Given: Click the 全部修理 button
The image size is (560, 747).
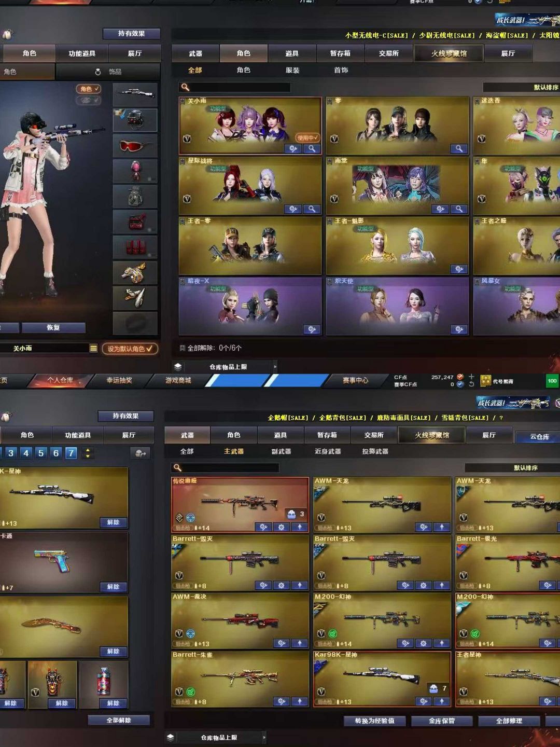Looking at the screenshot, I should [509, 721].
